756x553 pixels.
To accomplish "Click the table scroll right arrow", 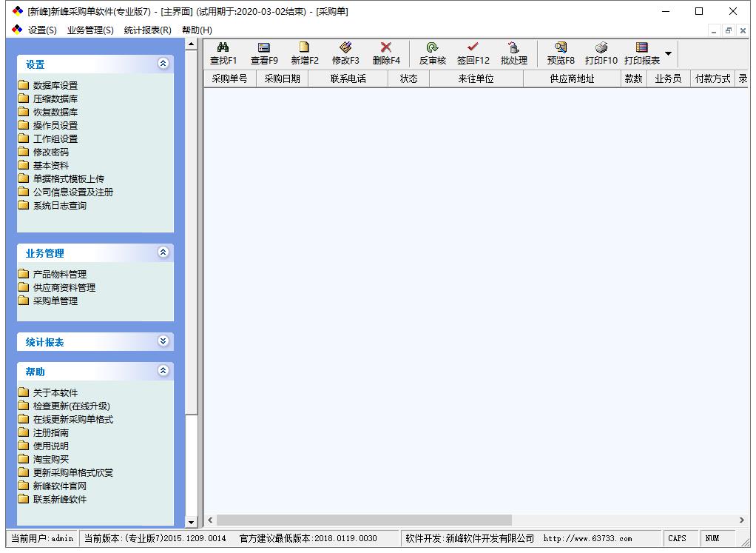I will pos(741,520).
